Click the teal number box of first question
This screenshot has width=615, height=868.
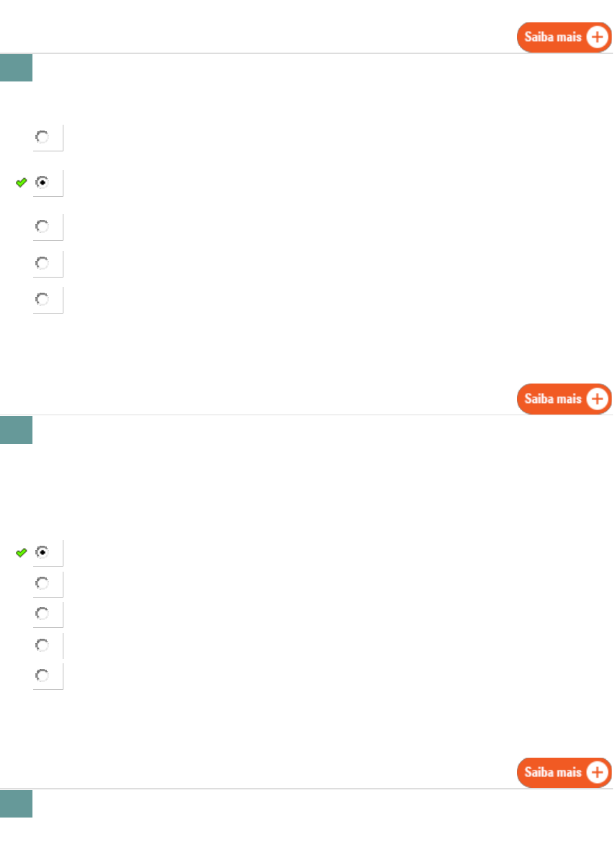pos(16,68)
